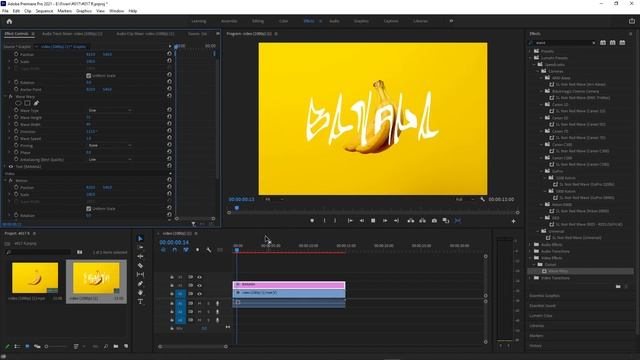Viewport: 640px width, 360px height.
Task: Create ellipse mask for Wave Warp
Action: [18, 103]
